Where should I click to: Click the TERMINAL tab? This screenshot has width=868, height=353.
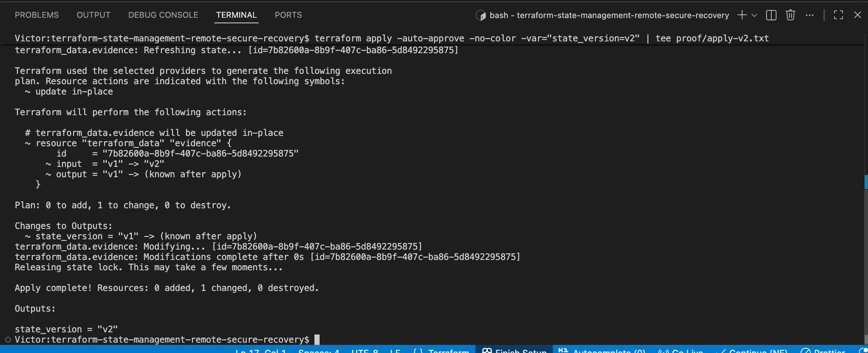237,15
